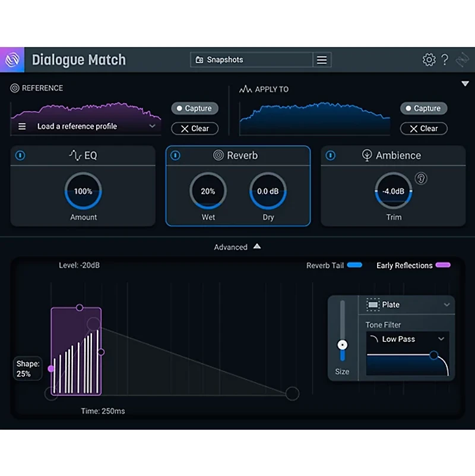Screen dimensions: 475x476
Task: Open the Plate reverb type dropdown
Action: tap(407, 304)
